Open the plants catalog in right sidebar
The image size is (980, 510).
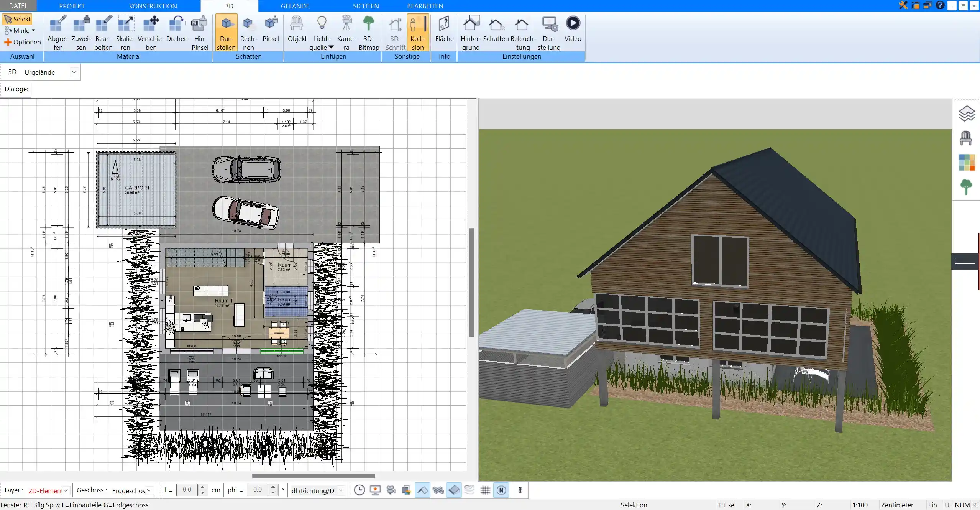point(966,187)
